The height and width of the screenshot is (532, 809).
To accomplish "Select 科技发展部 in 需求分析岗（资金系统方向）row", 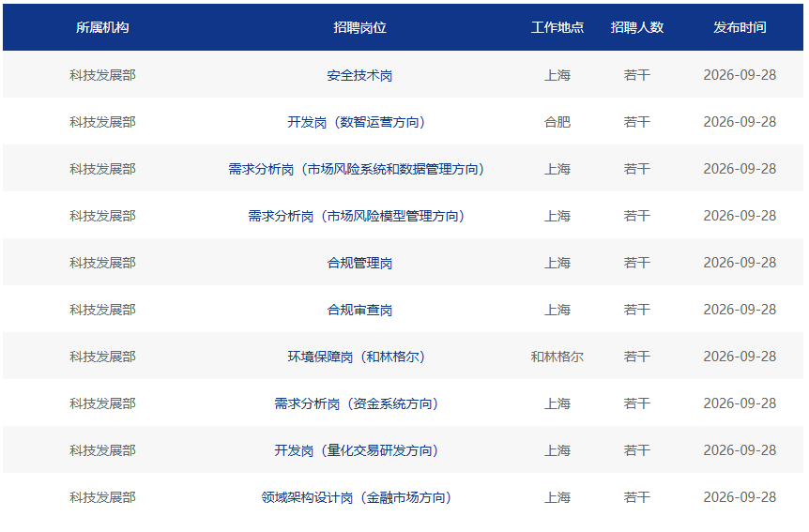I will (102, 404).
